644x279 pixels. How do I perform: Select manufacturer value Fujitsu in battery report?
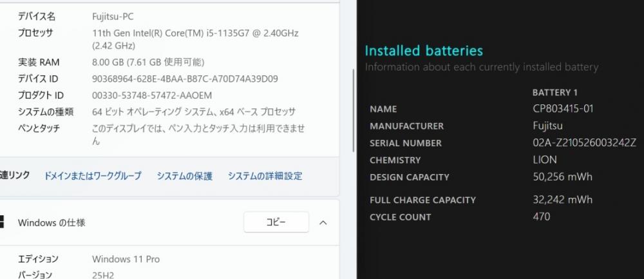tap(547, 126)
